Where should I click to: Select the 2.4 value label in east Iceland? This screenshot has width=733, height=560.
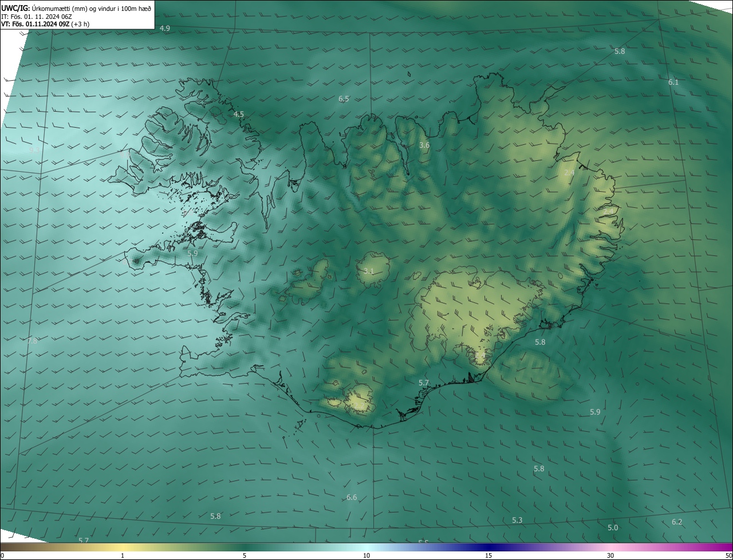click(569, 173)
